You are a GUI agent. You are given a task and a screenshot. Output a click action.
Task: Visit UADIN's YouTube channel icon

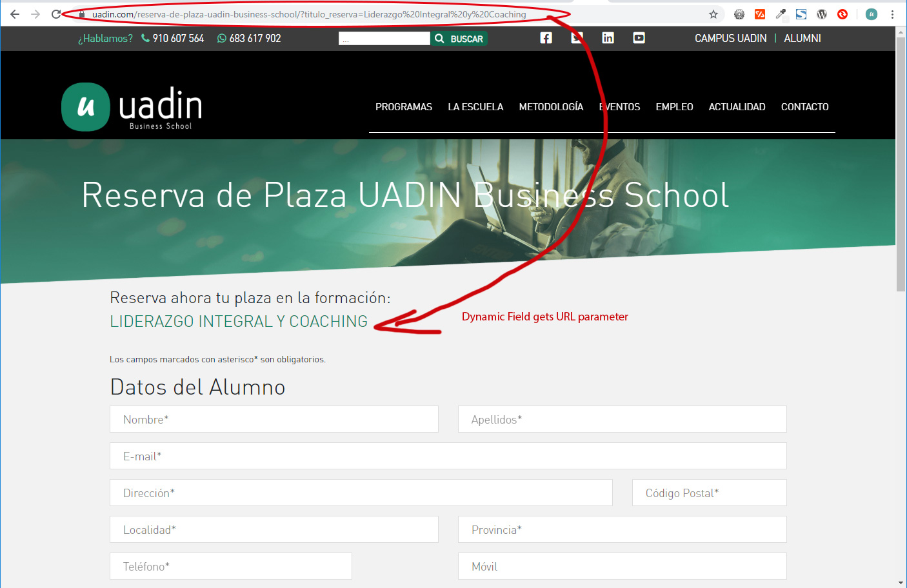coord(639,38)
